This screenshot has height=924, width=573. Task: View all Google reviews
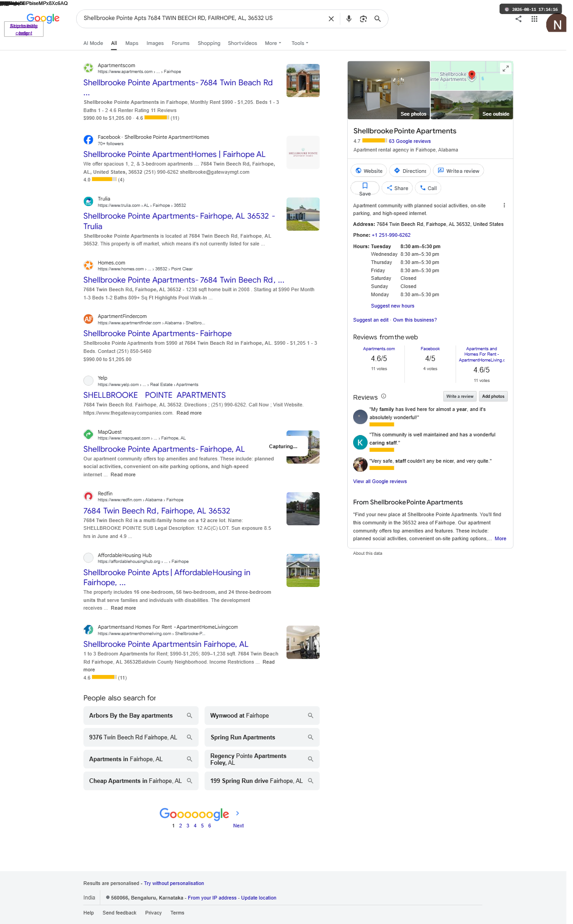pyautogui.click(x=380, y=481)
